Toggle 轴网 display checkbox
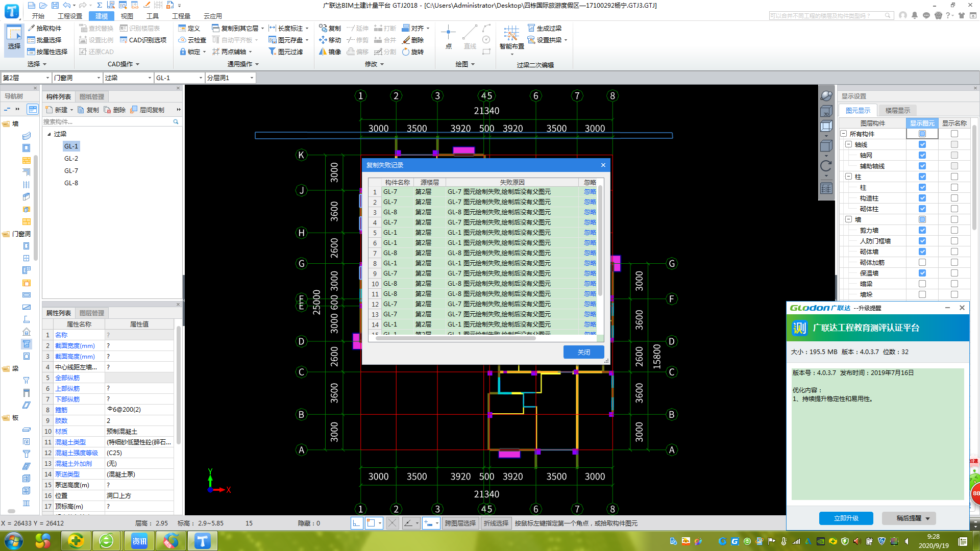 pyautogui.click(x=922, y=155)
